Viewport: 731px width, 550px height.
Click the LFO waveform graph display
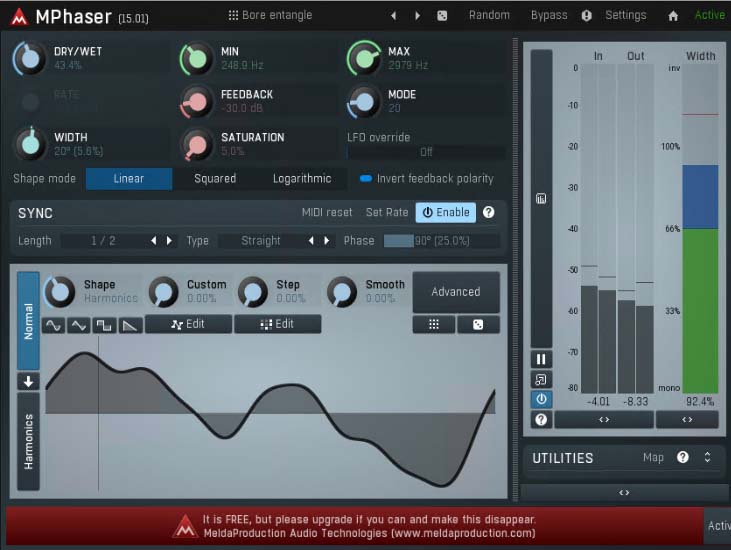click(x=270, y=415)
